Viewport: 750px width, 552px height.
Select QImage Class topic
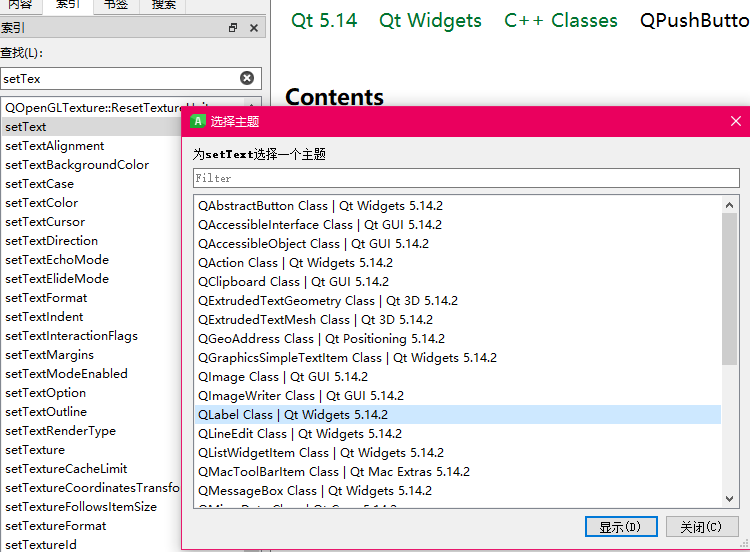click(x=458, y=376)
